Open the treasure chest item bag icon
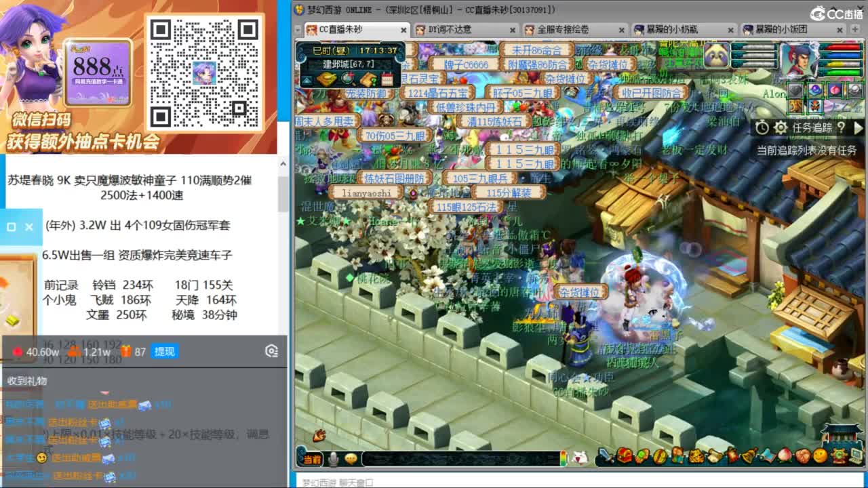This screenshot has height=488, width=868. [x=624, y=456]
